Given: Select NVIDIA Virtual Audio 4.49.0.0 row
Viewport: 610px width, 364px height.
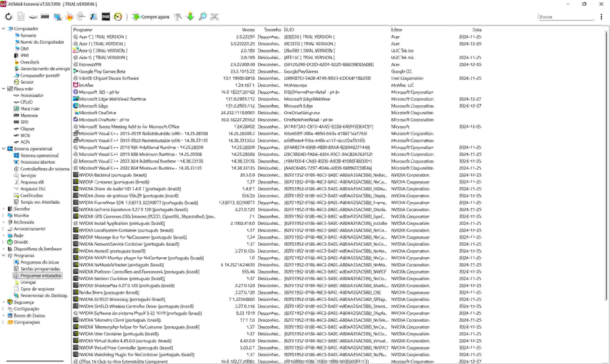Looking at the screenshot, I should 277,341.
